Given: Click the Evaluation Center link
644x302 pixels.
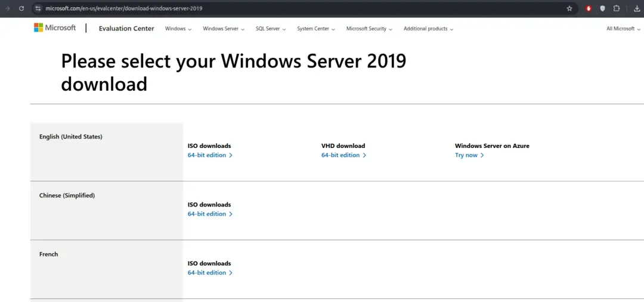Looking at the screenshot, I should point(126,29).
